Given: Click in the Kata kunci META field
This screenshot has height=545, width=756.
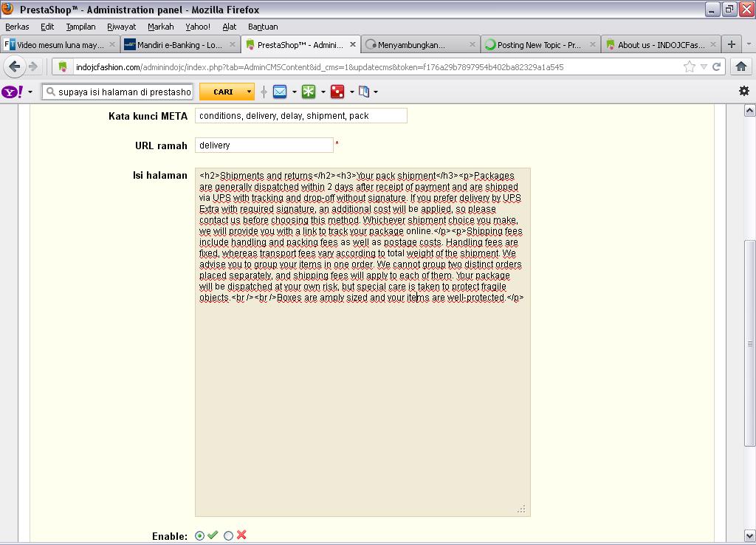Looking at the screenshot, I should [x=301, y=116].
